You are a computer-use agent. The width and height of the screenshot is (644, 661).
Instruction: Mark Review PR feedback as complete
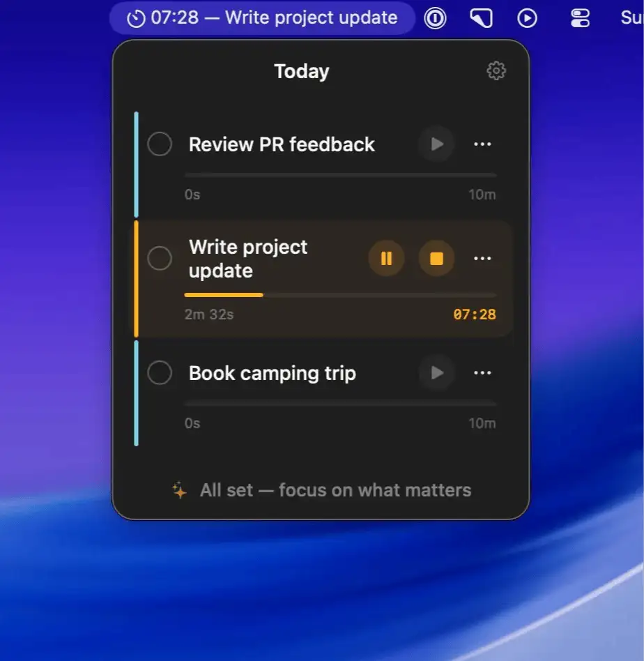(x=160, y=144)
